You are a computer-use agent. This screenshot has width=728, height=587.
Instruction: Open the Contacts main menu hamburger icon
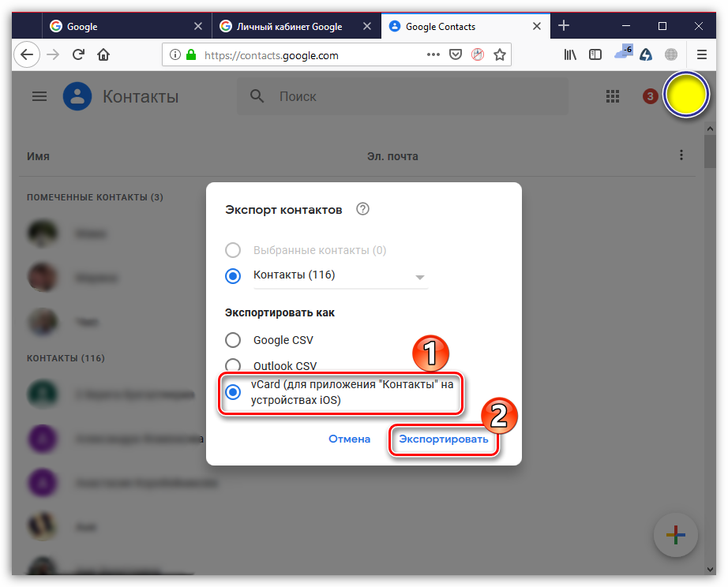click(x=39, y=96)
